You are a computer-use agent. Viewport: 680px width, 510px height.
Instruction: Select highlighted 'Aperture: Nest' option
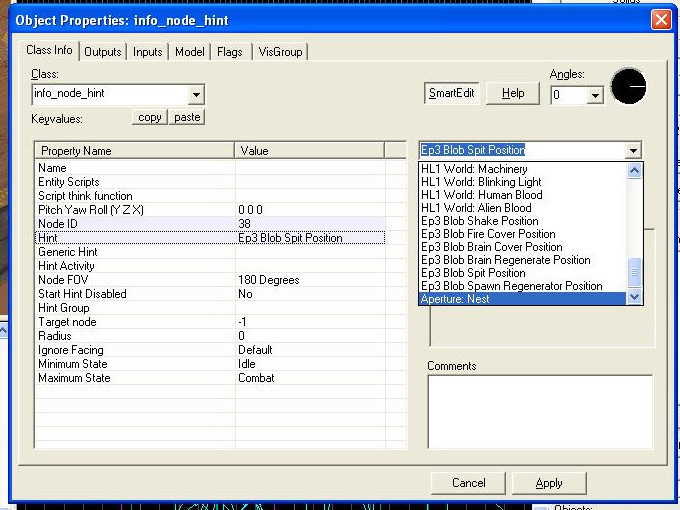[523, 299]
